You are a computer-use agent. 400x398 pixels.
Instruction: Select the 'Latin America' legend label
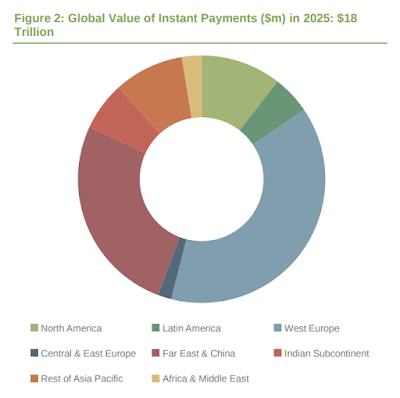coord(192,328)
